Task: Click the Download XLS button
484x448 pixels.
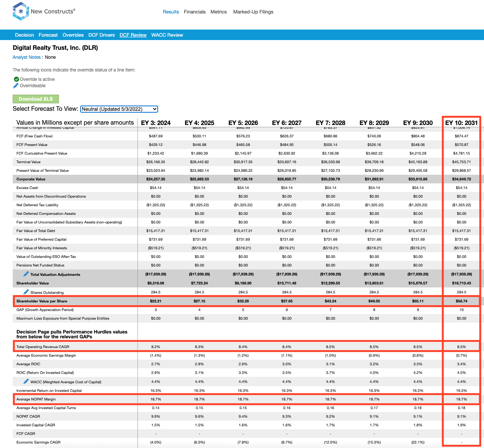Action: 36,99
